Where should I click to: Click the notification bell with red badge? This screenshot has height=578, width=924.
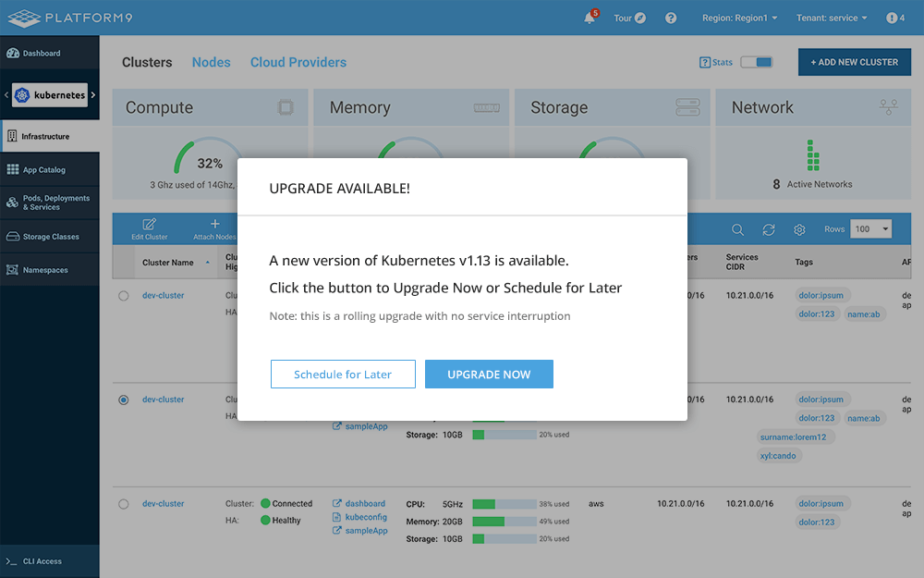point(590,18)
